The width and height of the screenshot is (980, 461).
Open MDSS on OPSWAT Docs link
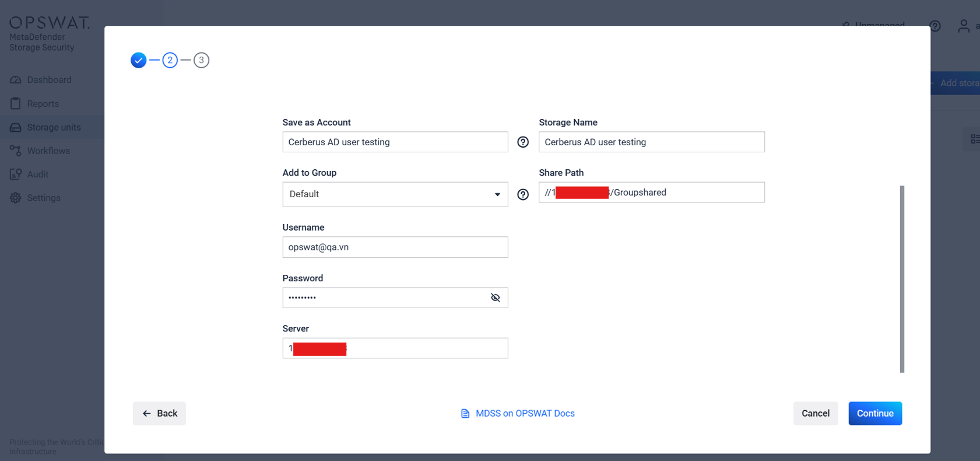pyautogui.click(x=525, y=413)
